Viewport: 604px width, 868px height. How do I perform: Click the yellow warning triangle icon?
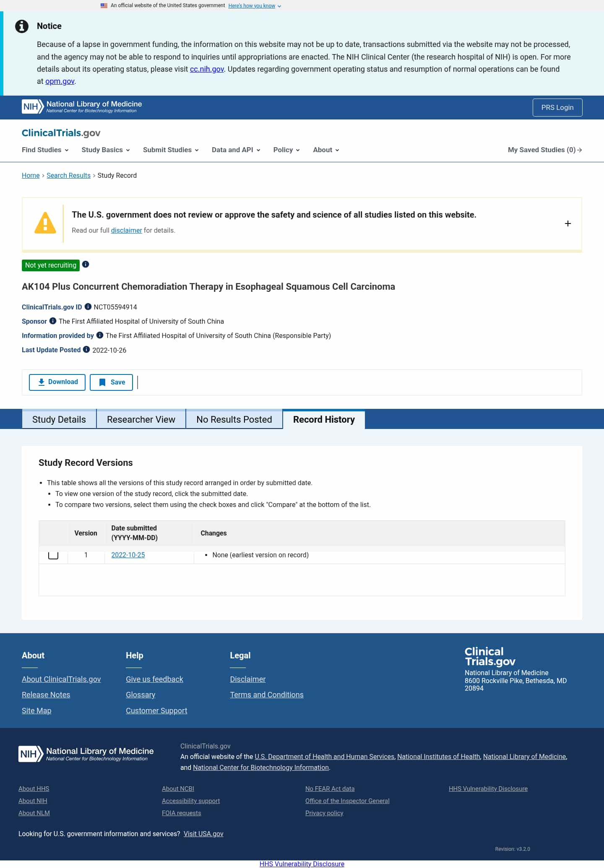click(45, 223)
